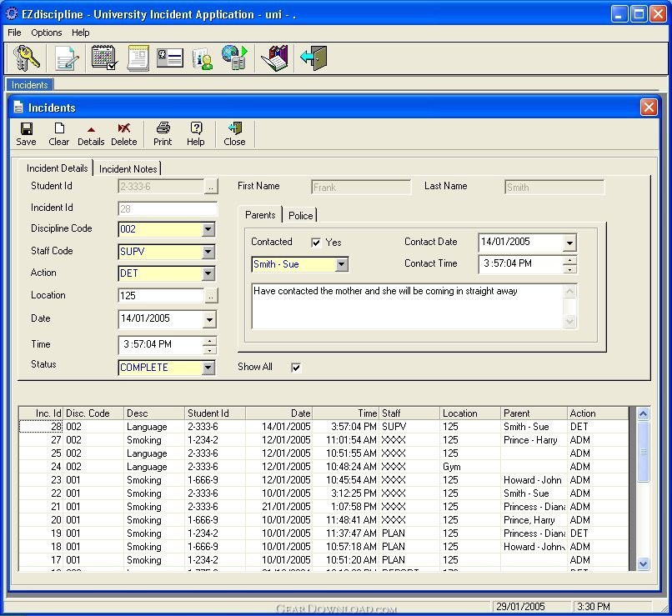672x616 pixels.
Task: Expand the Staff Code dropdown
Action: point(208,252)
